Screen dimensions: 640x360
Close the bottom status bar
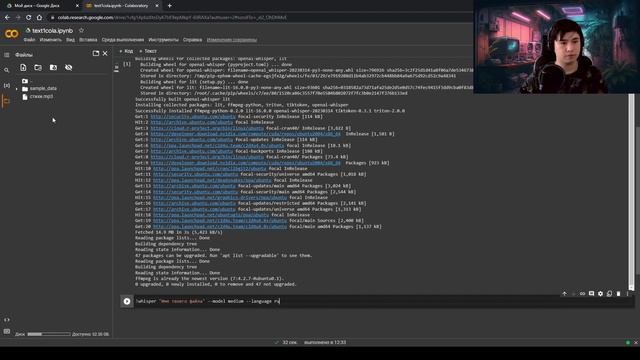(x=636, y=342)
